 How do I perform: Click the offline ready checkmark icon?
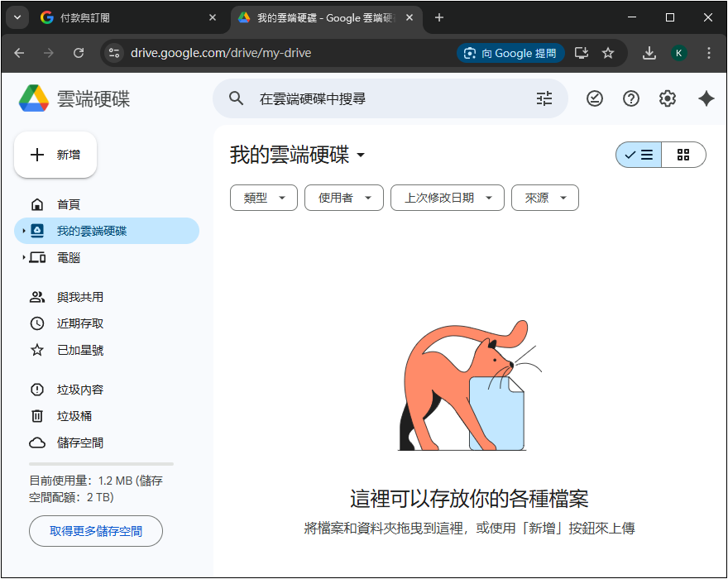point(595,99)
